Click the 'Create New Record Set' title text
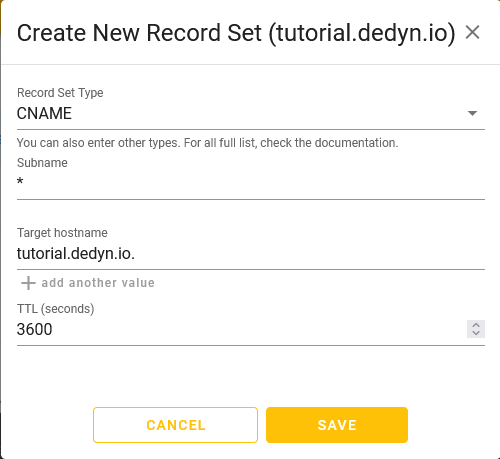 click(x=139, y=33)
